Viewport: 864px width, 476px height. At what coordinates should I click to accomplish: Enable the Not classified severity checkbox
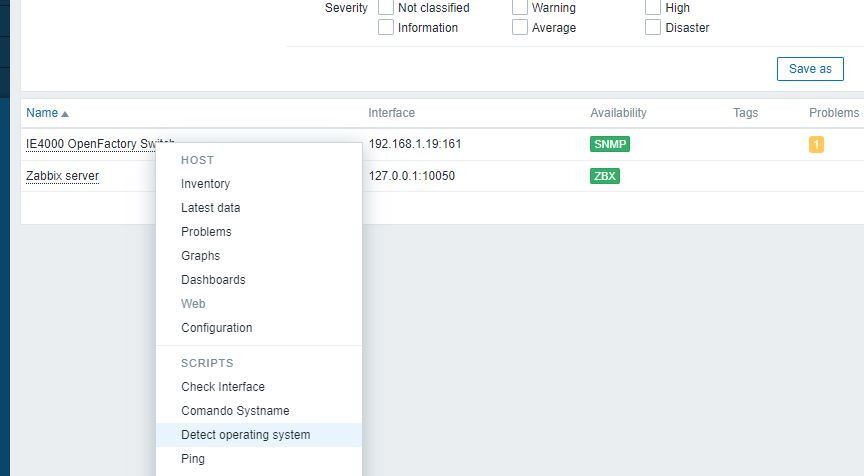pyautogui.click(x=386, y=8)
